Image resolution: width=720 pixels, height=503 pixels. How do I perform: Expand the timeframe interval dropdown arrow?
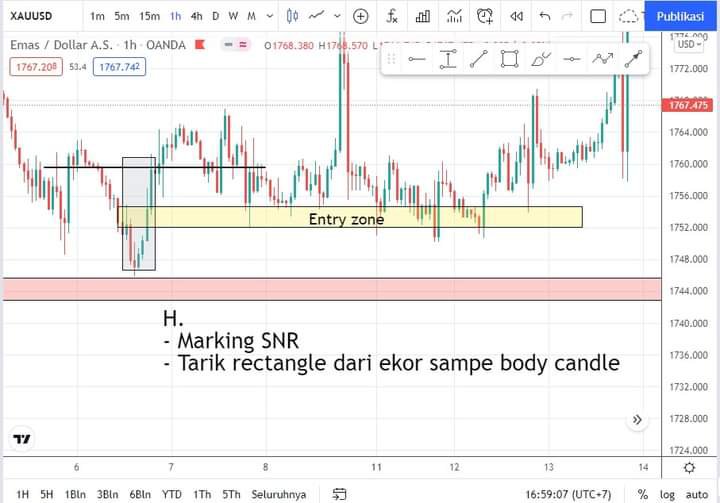(x=269, y=16)
